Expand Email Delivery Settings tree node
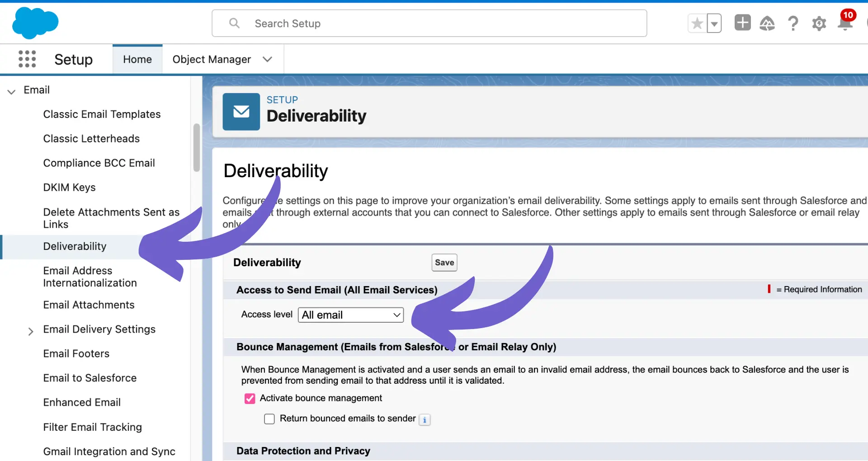 click(x=31, y=331)
